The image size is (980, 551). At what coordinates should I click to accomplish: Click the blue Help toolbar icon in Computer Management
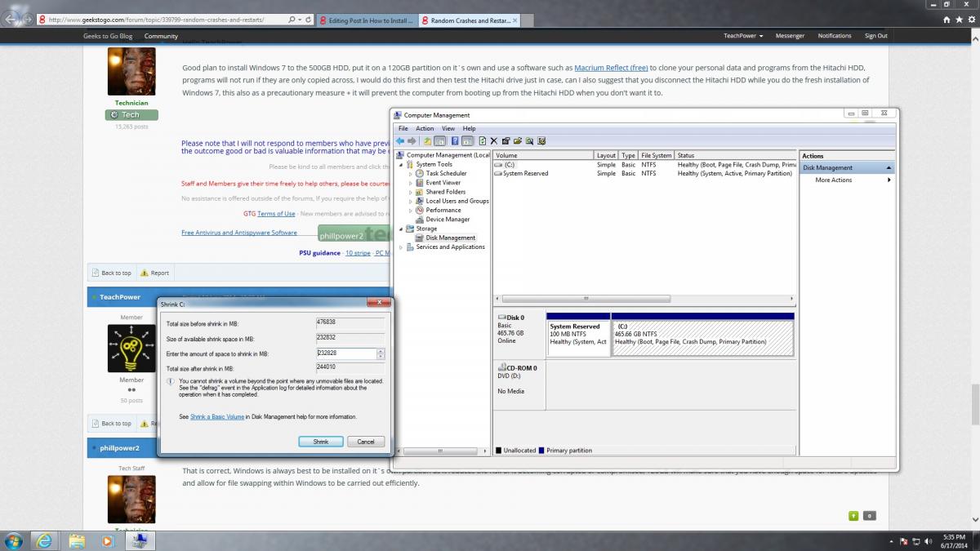pyautogui.click(x=455, y=141)
